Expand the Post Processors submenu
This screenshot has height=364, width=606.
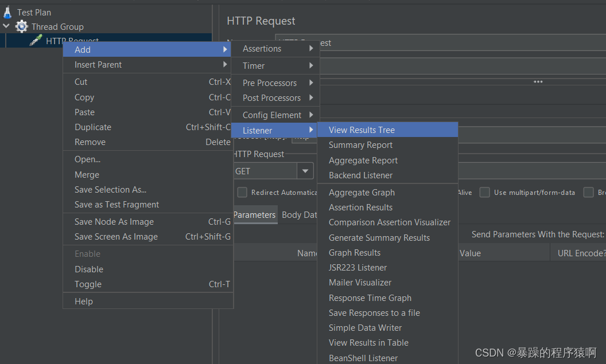click(x=275, y=98)
